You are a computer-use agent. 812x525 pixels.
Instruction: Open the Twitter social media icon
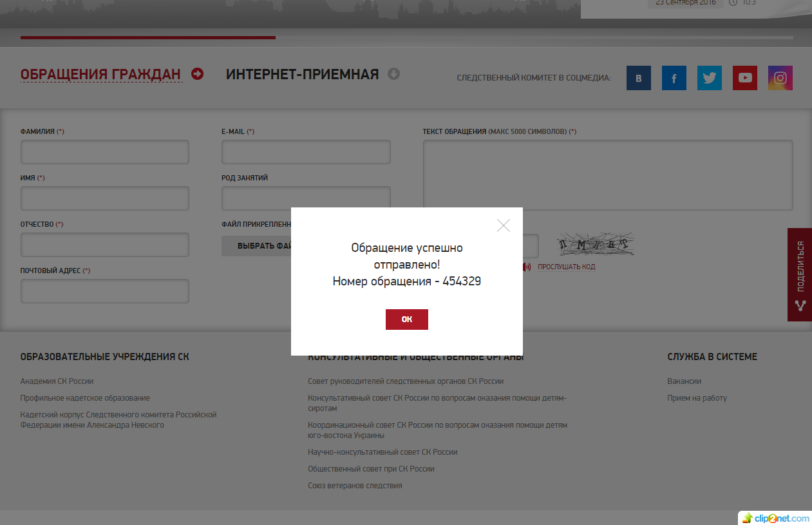[x=709, y=78]
